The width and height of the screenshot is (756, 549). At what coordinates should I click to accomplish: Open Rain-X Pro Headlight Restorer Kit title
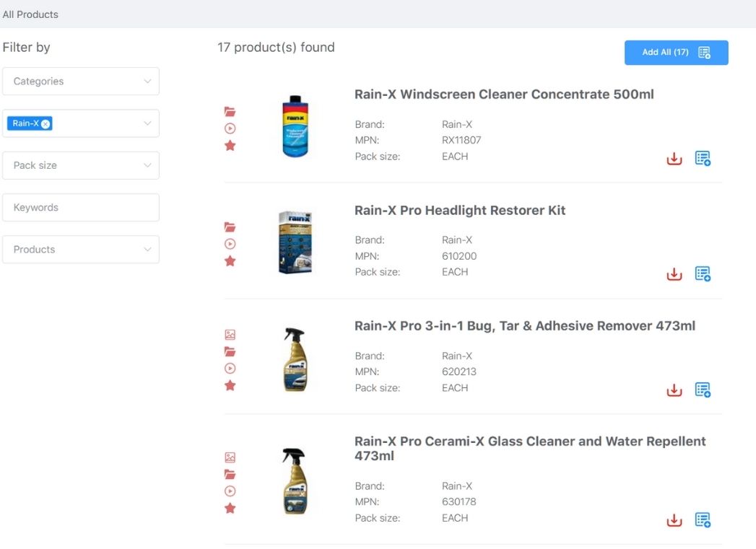[x=459, y=210]
